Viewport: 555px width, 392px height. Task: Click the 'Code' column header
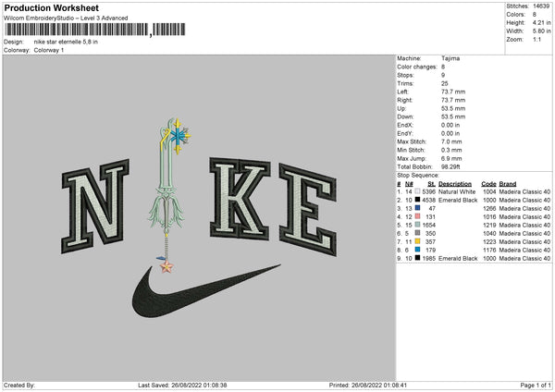point(488,184)
